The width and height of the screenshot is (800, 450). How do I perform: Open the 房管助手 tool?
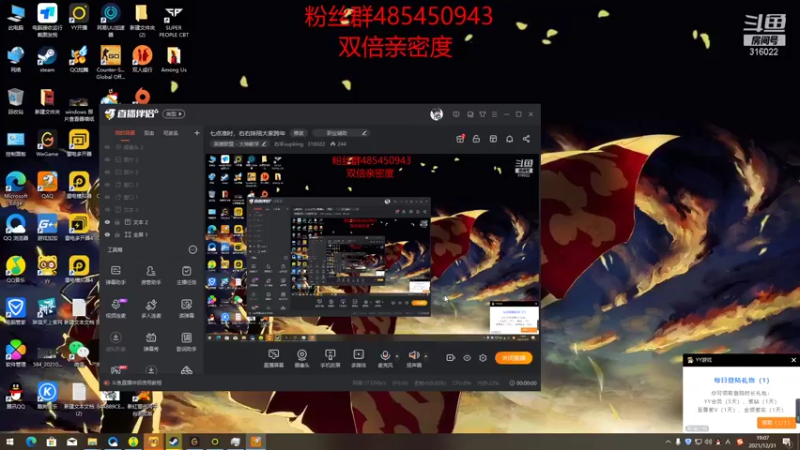point(151,274)
